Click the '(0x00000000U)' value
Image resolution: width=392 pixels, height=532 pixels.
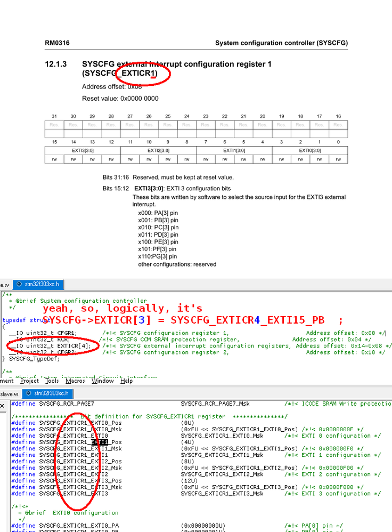(203, 526)
